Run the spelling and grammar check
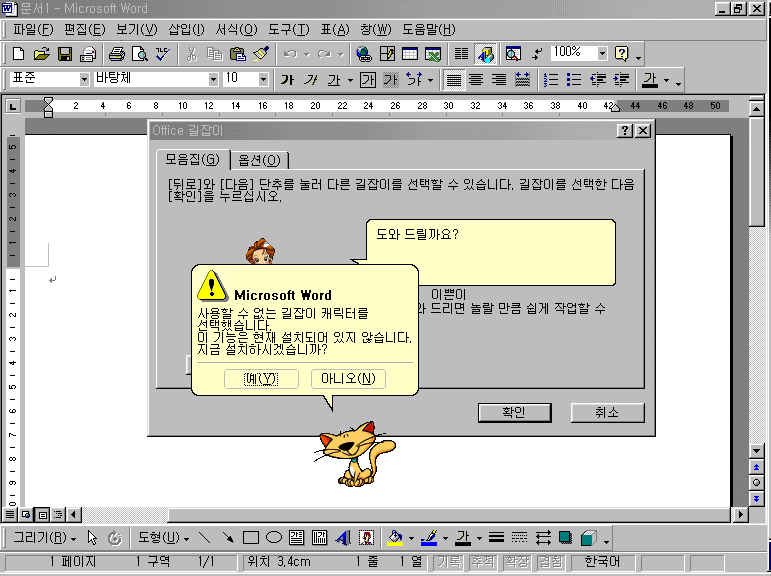This screenshot has width=771, height=576. (163, 54)
